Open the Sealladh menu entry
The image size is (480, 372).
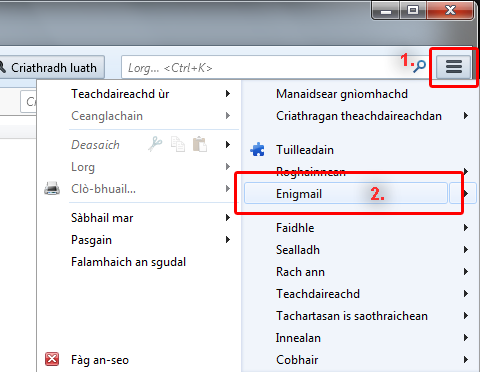(x=298, y=250)
